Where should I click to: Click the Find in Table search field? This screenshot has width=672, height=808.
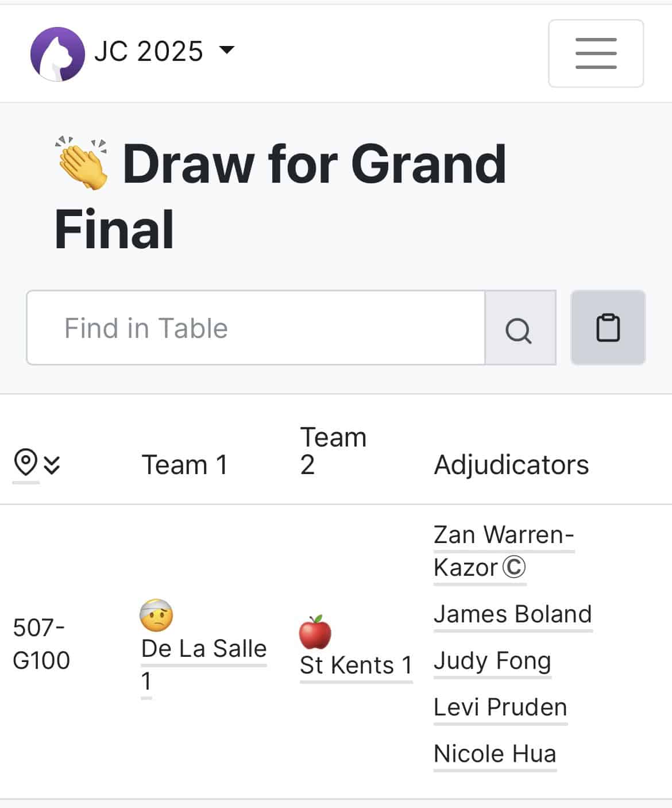click(x=256, y=328)
